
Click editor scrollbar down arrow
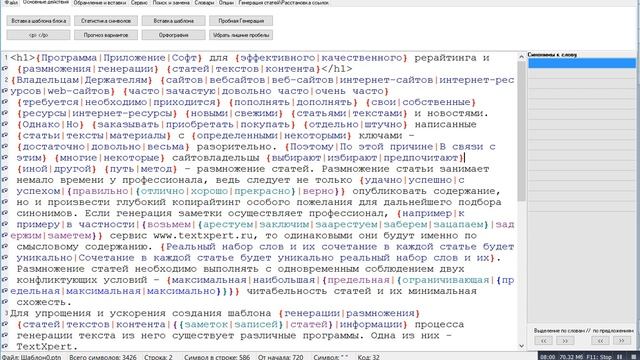(x=522, y=346)
